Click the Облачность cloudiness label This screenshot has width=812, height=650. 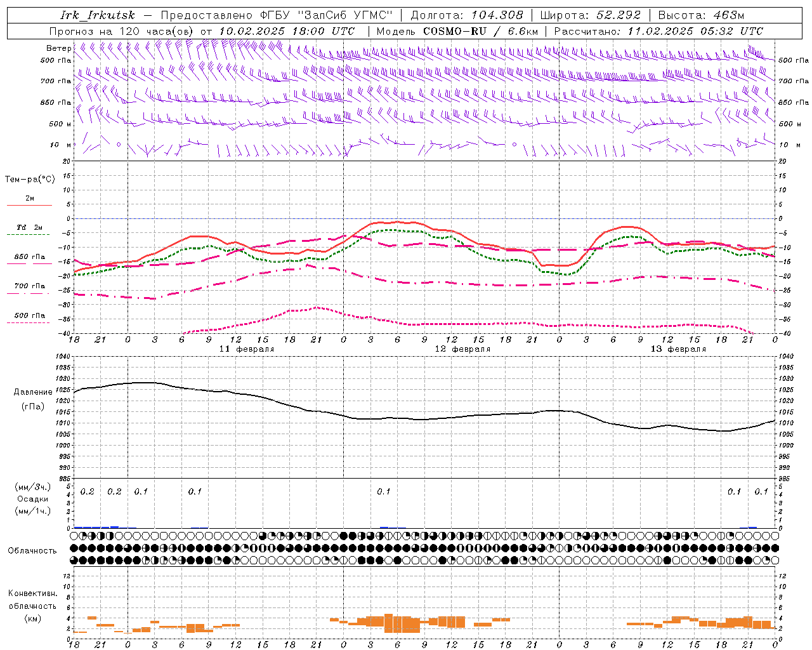32,551
